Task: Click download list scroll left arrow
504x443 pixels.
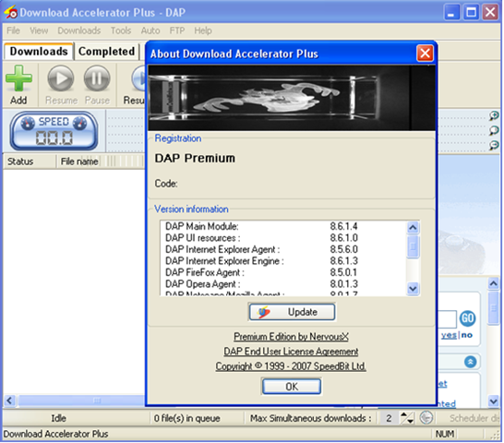Action: (x=9, y=401)
